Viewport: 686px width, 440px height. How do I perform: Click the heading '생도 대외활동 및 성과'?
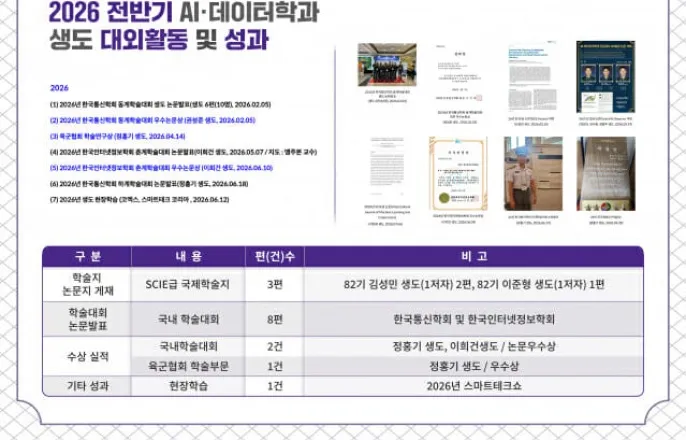159,40
